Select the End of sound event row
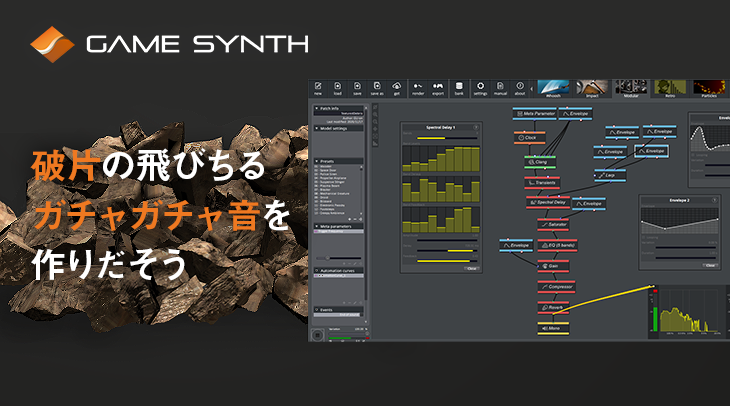 click(x=338, y=315)
